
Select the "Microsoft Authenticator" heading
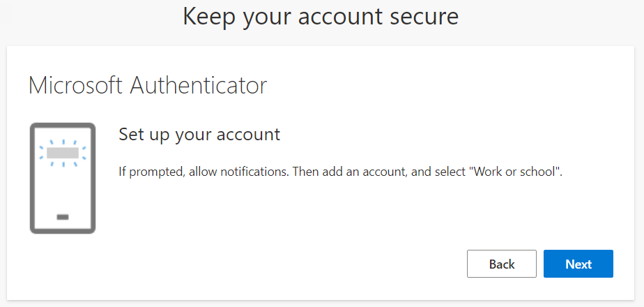click(148, 86)
